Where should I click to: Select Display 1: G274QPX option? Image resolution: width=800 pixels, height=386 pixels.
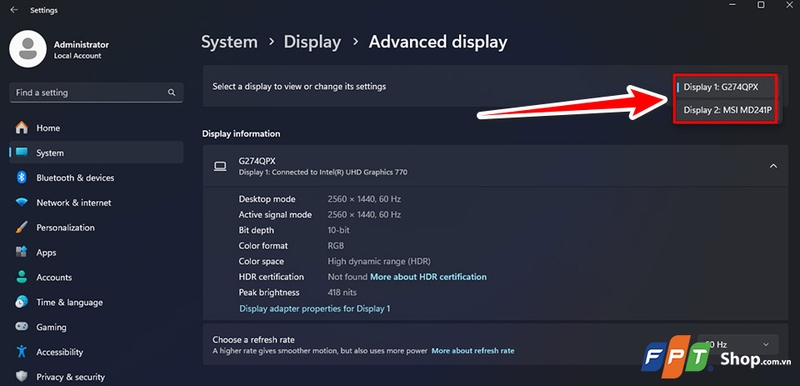[x=726, y=87]
